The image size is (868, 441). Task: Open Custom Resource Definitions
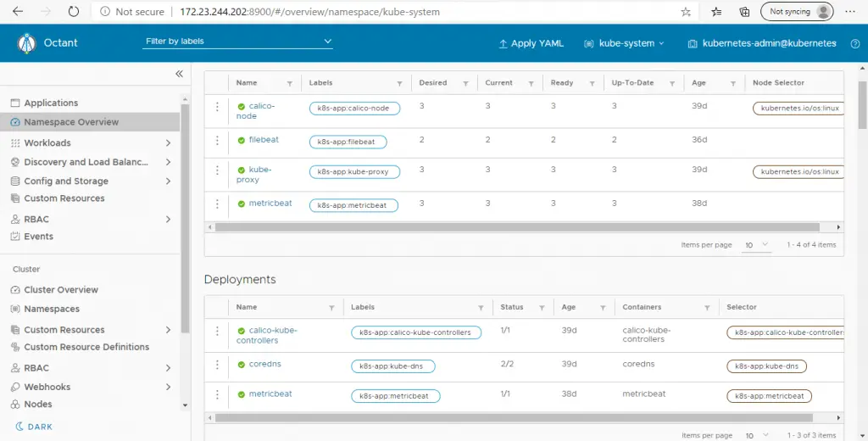pyautogui.click(x=86, y=347)
